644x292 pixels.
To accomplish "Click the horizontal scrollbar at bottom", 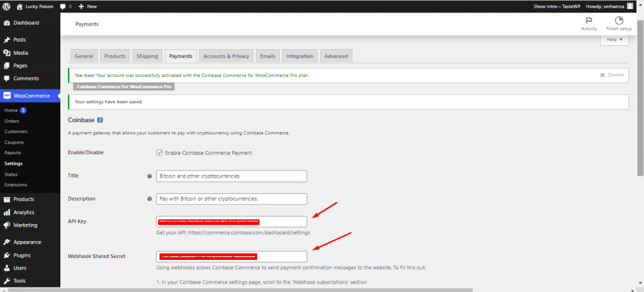I will [240, 289].
